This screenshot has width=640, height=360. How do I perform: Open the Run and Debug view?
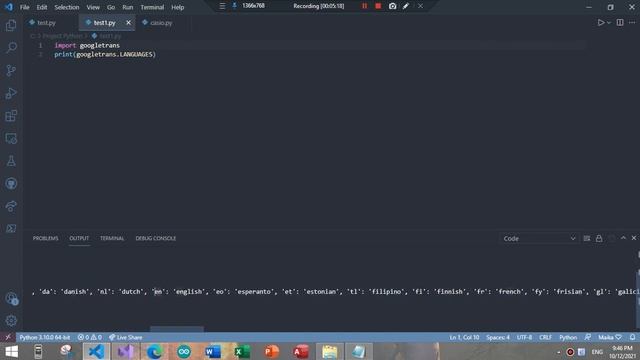pos(11,93)
